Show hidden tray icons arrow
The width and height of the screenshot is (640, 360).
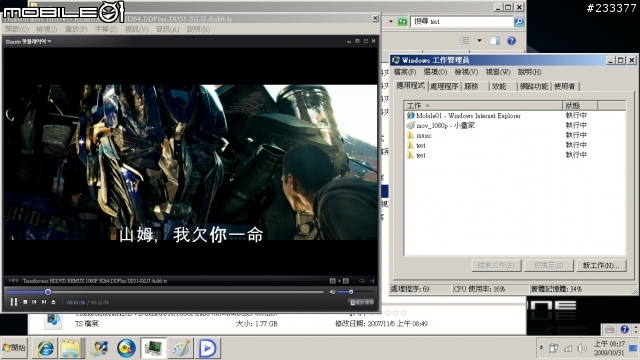pyautogui.click(x=541, y=348)
